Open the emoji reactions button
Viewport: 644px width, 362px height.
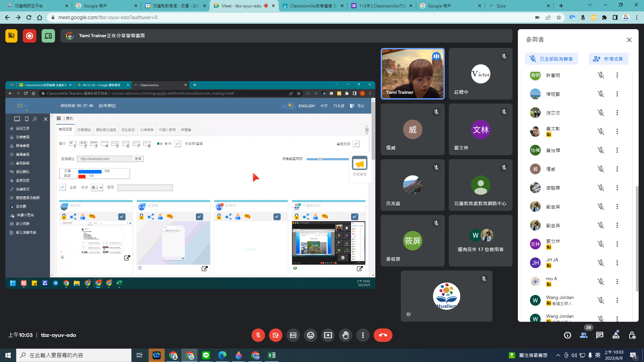pos(311,335)
